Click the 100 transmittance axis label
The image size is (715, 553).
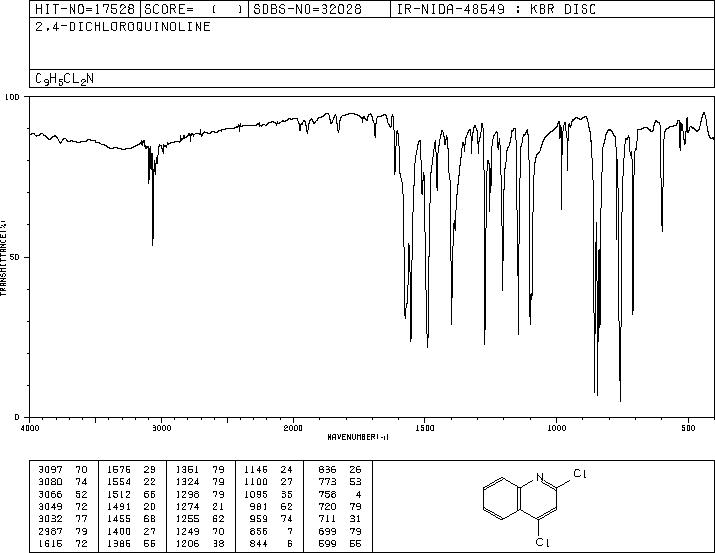pyautogui.click(x=12, y=97)
